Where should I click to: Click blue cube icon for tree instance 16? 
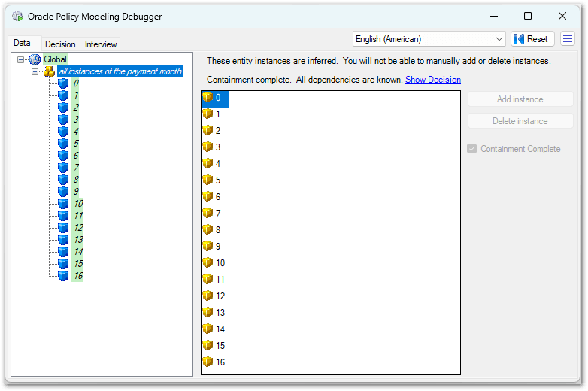tap(63, 275)
